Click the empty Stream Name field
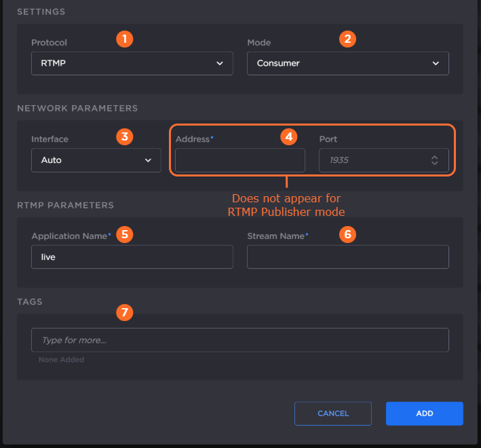The width and height of the screenshot is (481, 448). [347, 257]
